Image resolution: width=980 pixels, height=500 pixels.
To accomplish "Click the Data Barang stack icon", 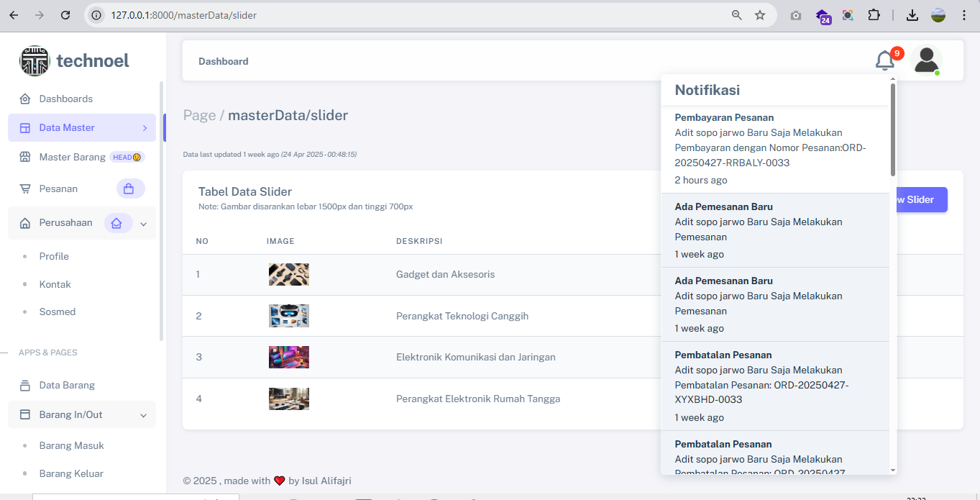I will tap(25, 386).
